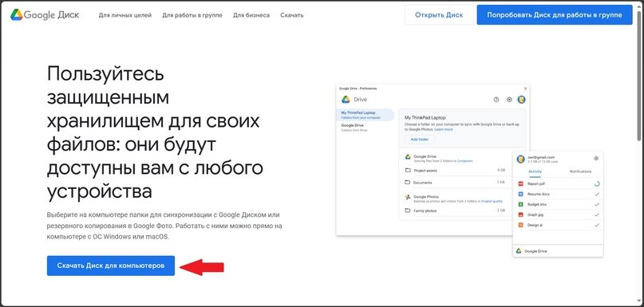Click the Documents folder icon
This screenshot has height=307, width=644.
[x=408, y=183]
